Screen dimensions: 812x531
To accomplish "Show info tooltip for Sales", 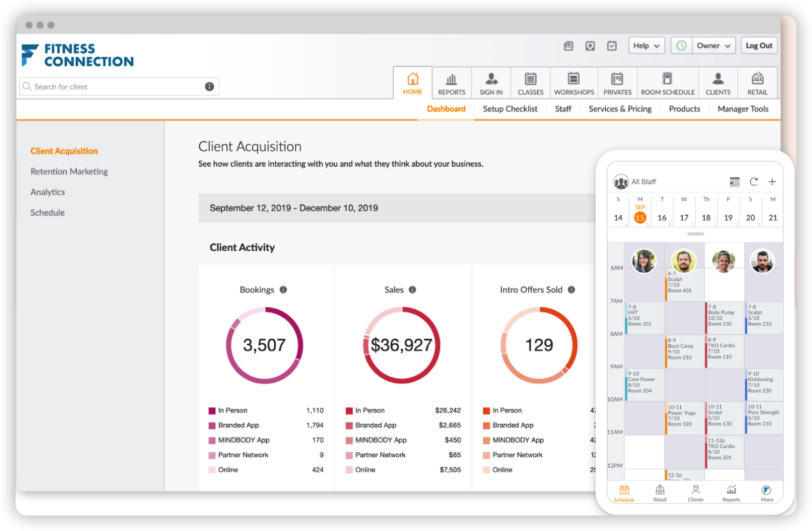I will [412, 290].
